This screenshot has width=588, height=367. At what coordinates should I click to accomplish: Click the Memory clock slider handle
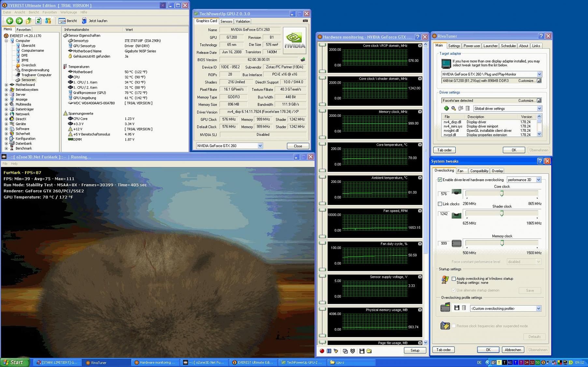click(x=502, y=243)
